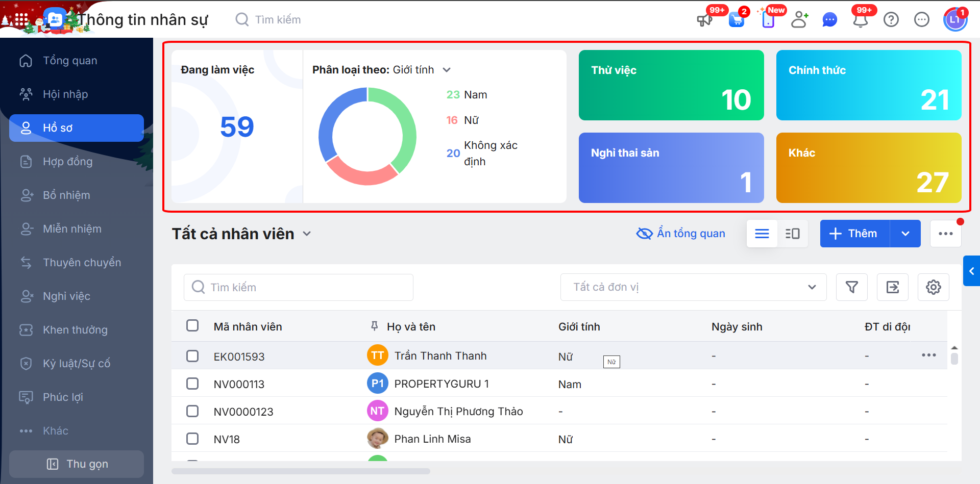Open the notifications bell
This screenshot has width=980, height=484.
[861, 20]
